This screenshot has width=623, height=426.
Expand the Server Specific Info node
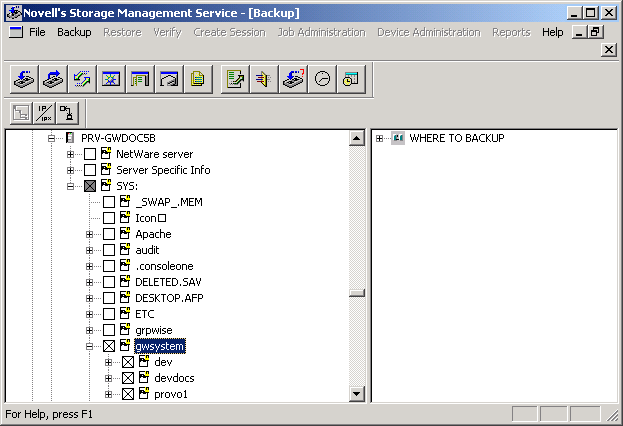(x=70, y=170)
